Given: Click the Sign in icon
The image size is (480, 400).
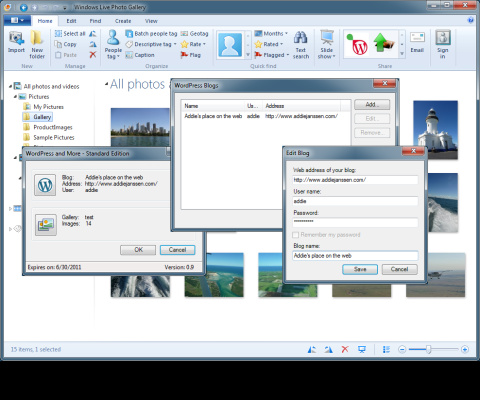Looking at the screenshot, I should pos(443,44).
